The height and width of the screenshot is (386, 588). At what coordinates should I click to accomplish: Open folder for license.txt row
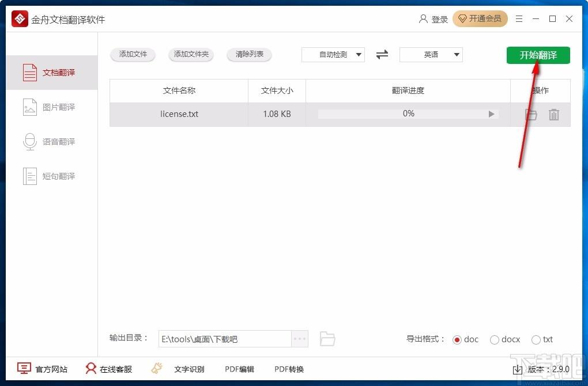click(531, 114)
